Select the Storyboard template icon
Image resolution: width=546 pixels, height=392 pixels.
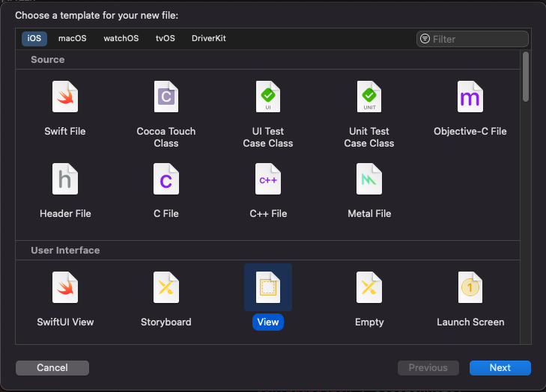coord(166,287)
